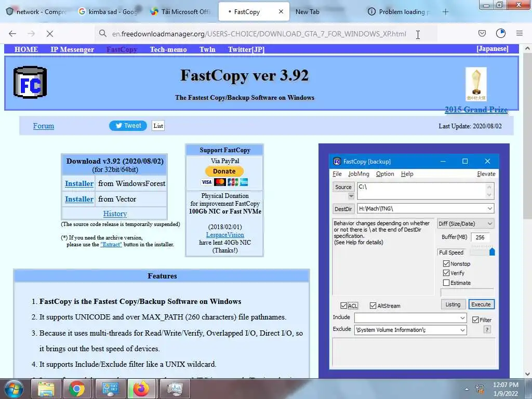The image size is (532, 399).
Task: Open the Option menu
Action: 385,174
